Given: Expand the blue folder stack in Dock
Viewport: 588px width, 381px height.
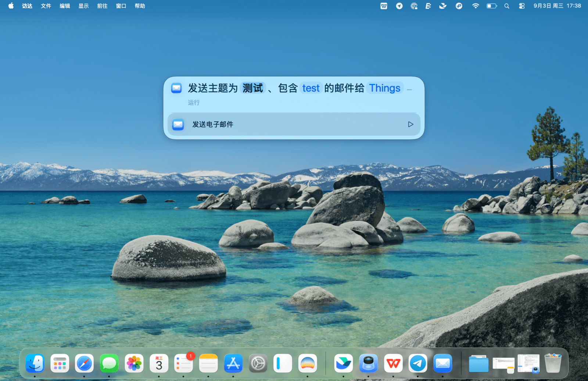Looking at the screenshot, I should [x=478, y=364].
